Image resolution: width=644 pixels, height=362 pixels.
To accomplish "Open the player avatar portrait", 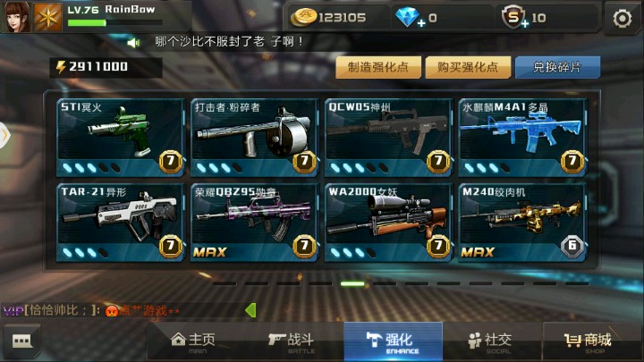I will 15,16.
